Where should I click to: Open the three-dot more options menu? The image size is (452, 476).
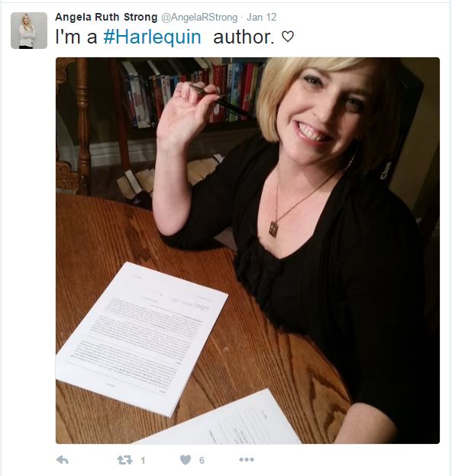click(x=247, y=460)
